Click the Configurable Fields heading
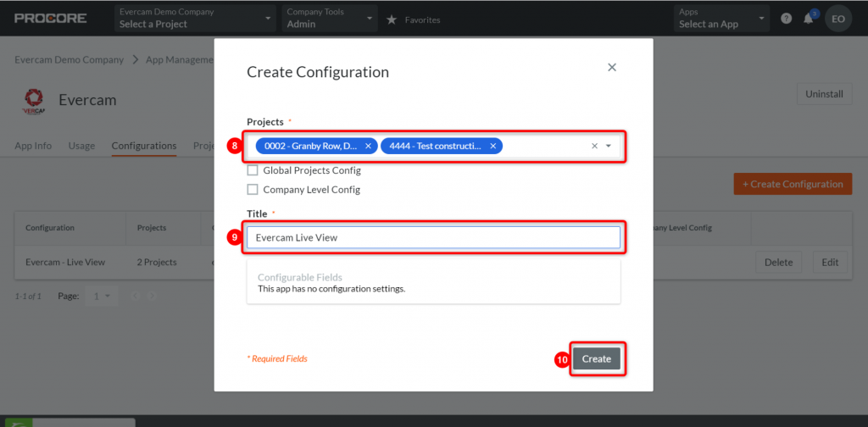The width and height of the screenshot is (868, 427). point(300,278)
